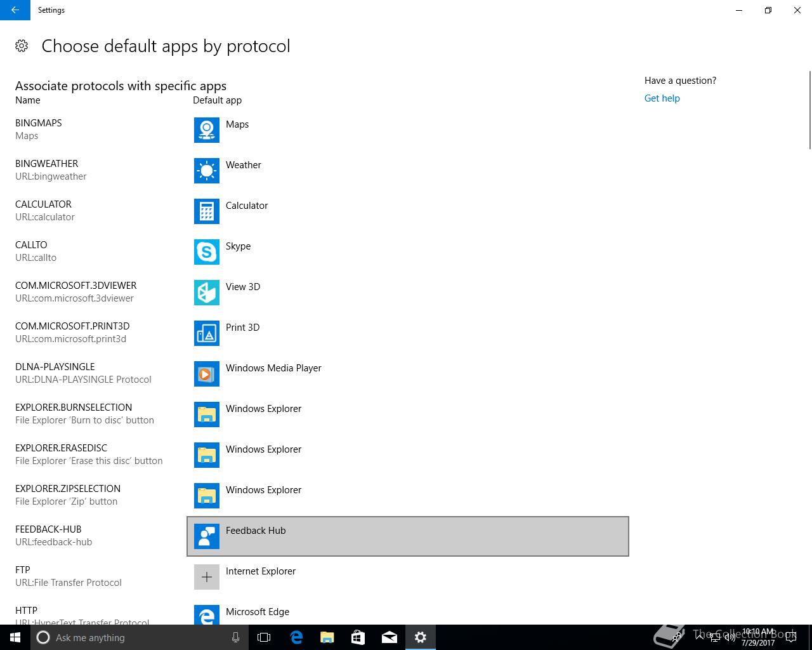
Task: Open the Action Center notifications icon
Action: coord(790,637)
